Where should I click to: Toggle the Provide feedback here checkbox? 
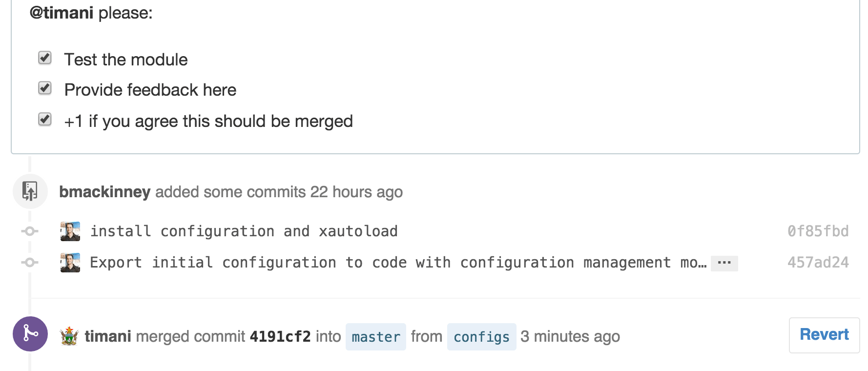tap(44, 88)
